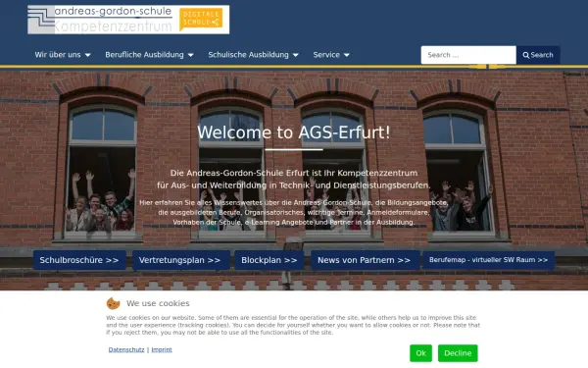
Task: Expand the Service dropdown arrow
Action: click(347, 55)
